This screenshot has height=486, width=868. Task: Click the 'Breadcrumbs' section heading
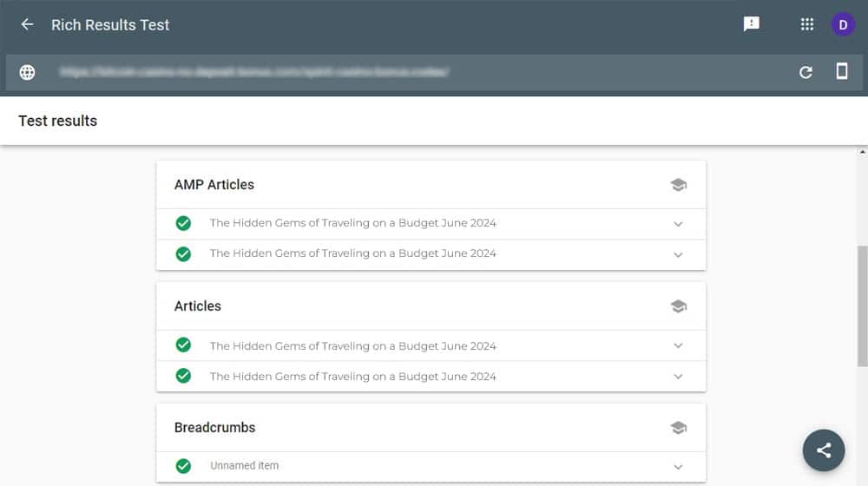tap(214, 427)
